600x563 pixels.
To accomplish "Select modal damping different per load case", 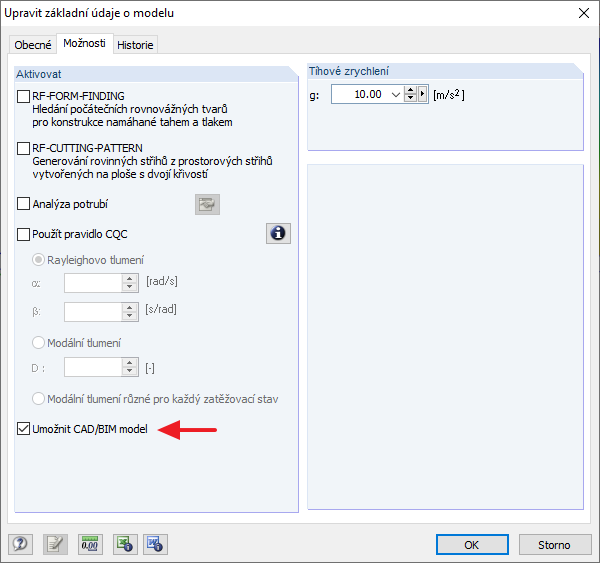I will [38, 399].
